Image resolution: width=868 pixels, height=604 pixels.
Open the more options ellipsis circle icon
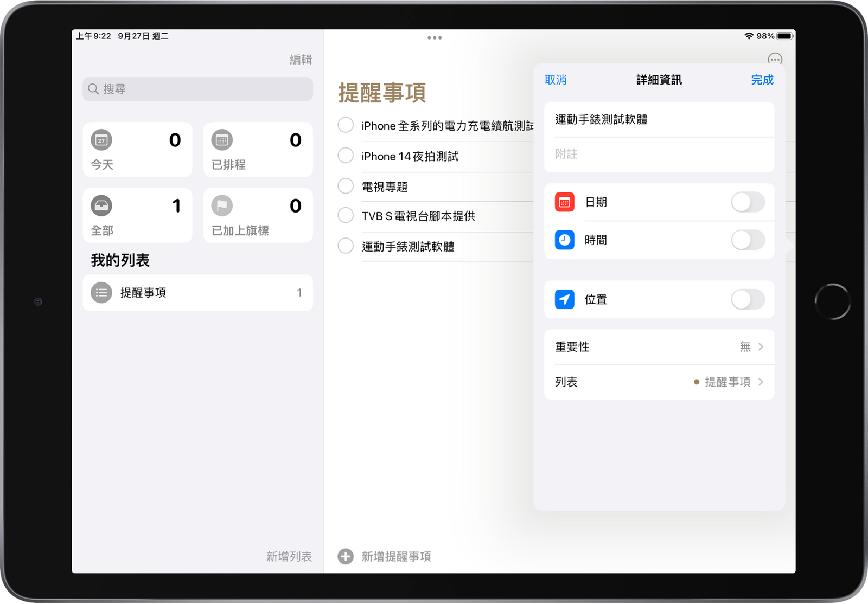click(775, 59)
